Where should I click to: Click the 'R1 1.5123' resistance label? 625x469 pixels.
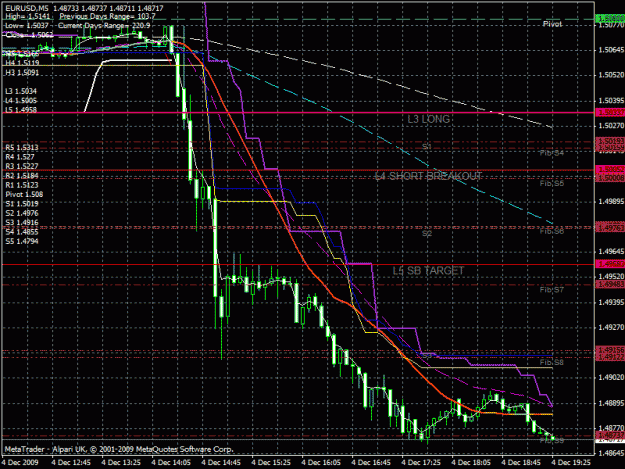point(22,185)
